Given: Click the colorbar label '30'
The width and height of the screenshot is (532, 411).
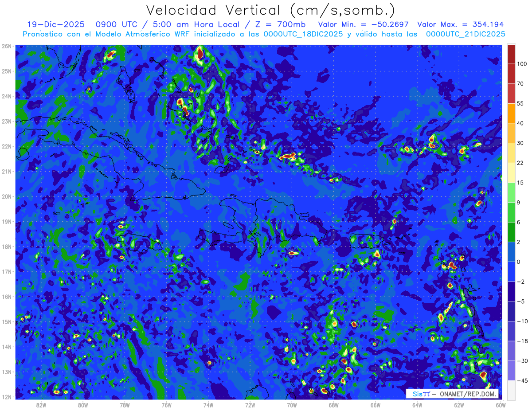Looking at the screenshot, I should coord(520,143).
